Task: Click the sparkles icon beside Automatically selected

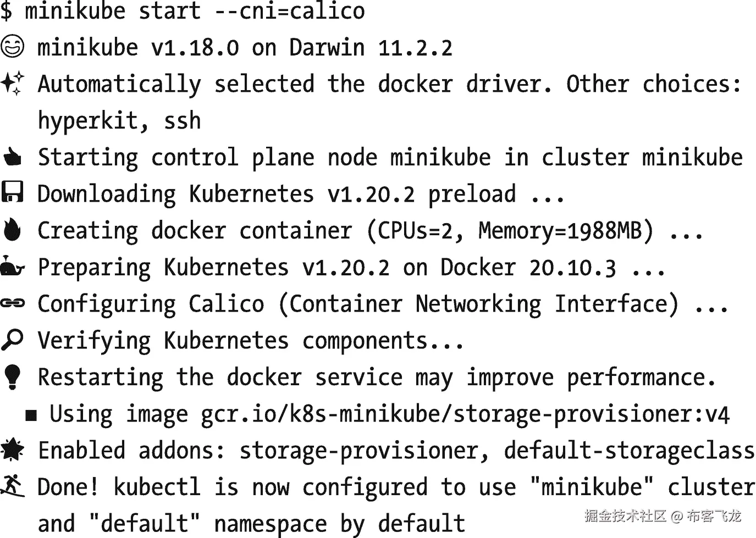Action: point(12,83)
